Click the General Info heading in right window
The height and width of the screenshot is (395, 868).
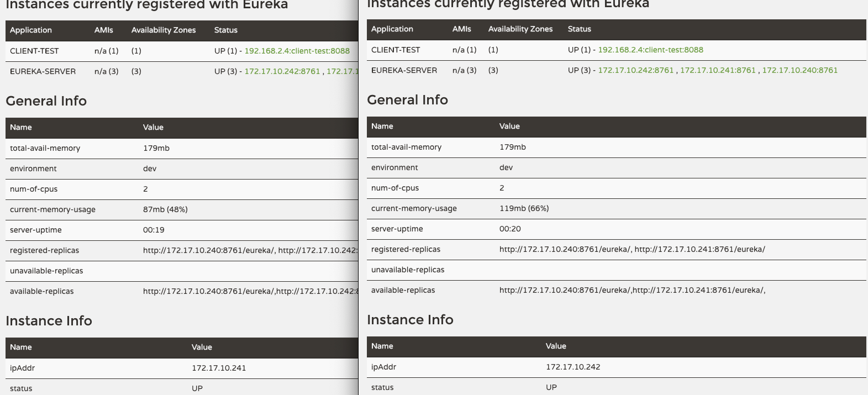pyautogui.click(x=407, y=100)
